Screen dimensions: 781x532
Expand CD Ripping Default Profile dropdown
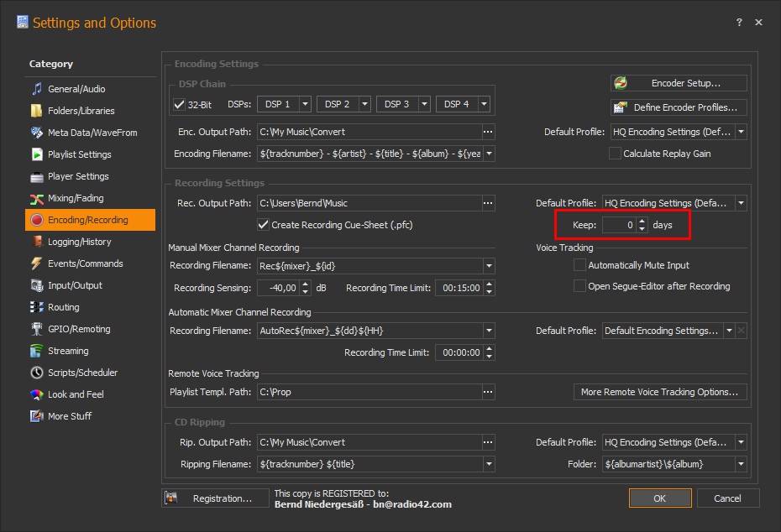[742, 442]
